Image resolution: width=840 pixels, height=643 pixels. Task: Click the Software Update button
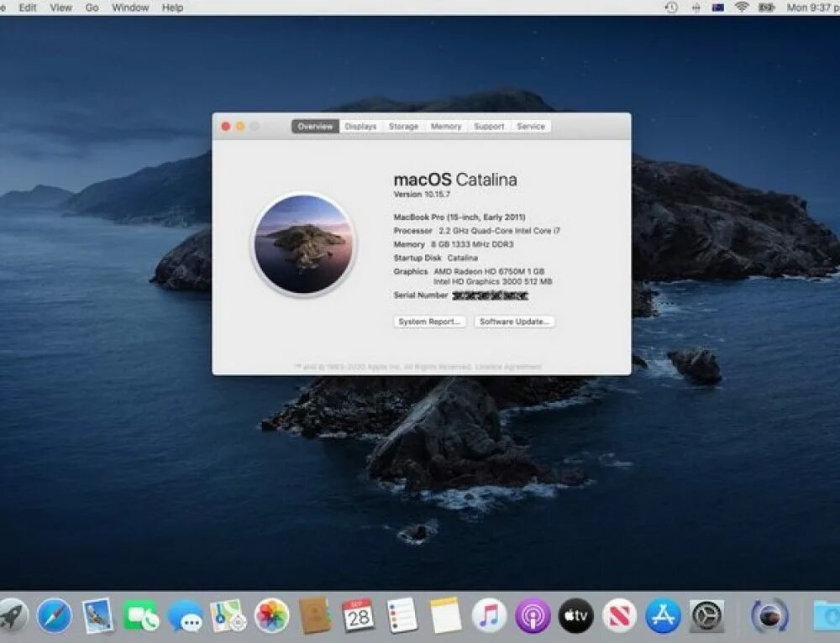(514, 321)
